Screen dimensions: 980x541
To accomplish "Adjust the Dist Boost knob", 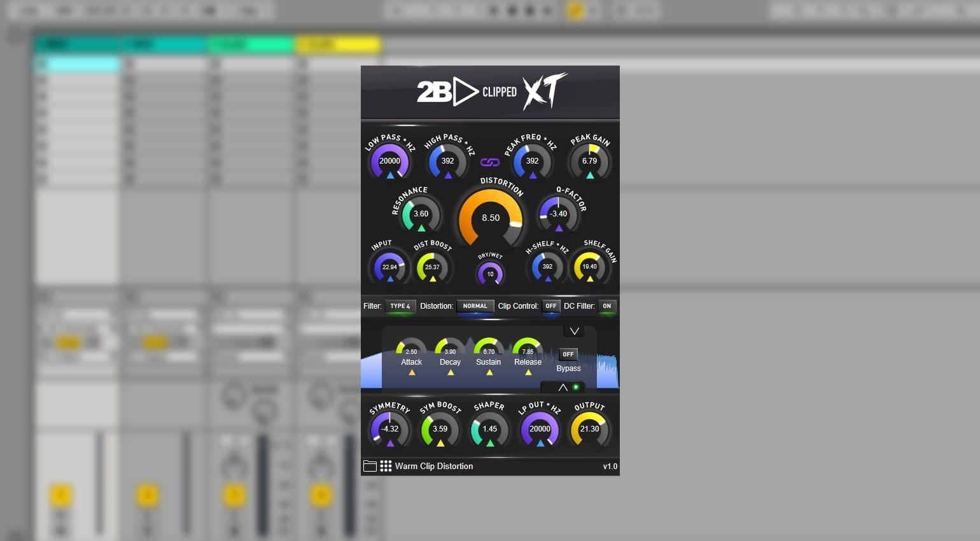I will pos(433,267).
